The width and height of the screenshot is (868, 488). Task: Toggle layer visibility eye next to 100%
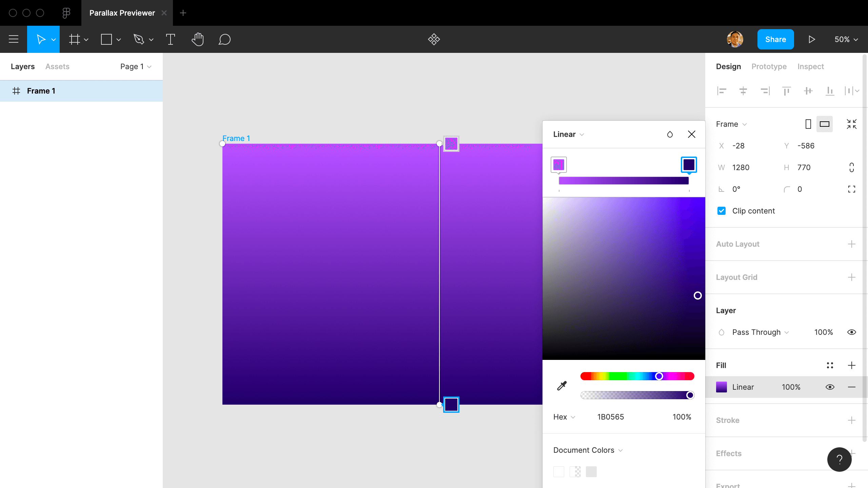(851, 332)
